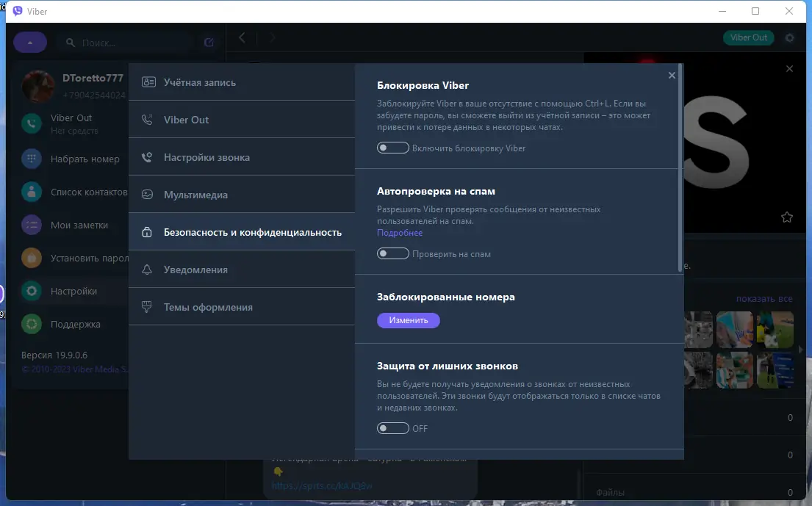Open the Темы оформления settings tab
The height and width of the screenshot is (506, 812).
(x=241, y=307)
